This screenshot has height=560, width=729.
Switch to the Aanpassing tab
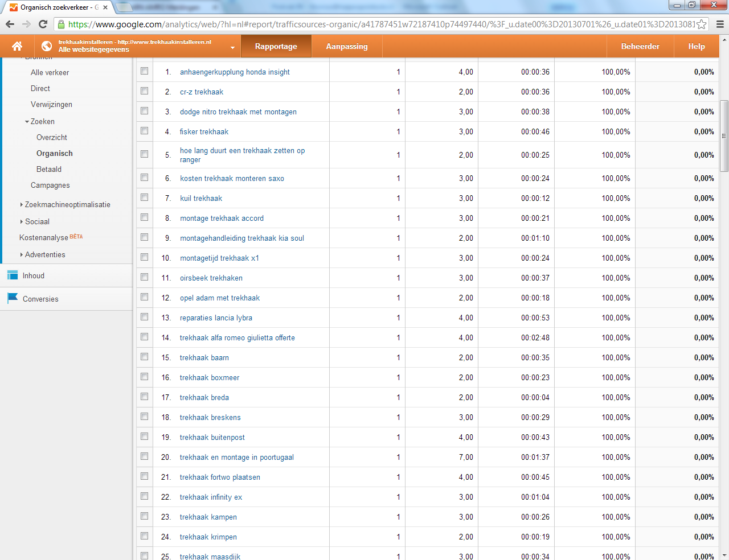tap(347, 46)
